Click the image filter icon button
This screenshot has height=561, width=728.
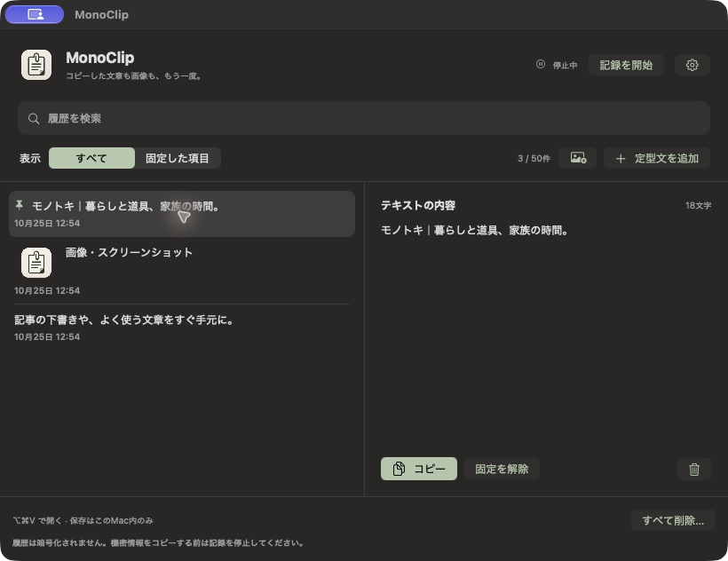(578, 158)
